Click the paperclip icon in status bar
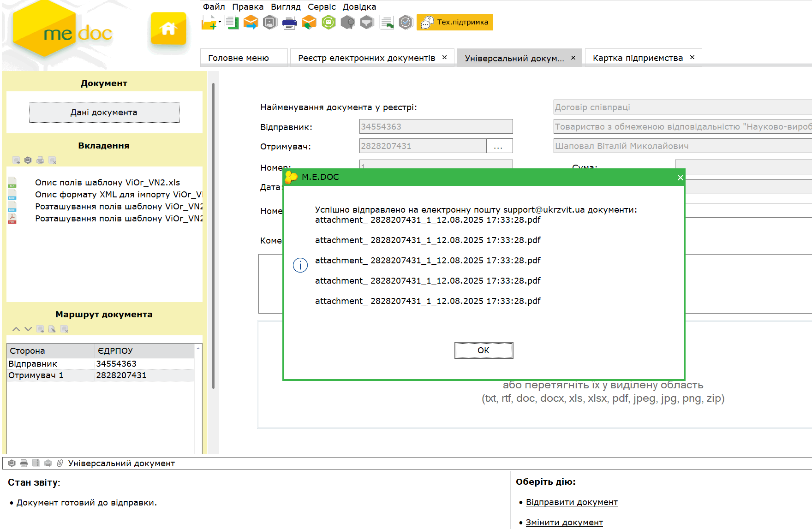The image size is (812, 529). point(60,463)
